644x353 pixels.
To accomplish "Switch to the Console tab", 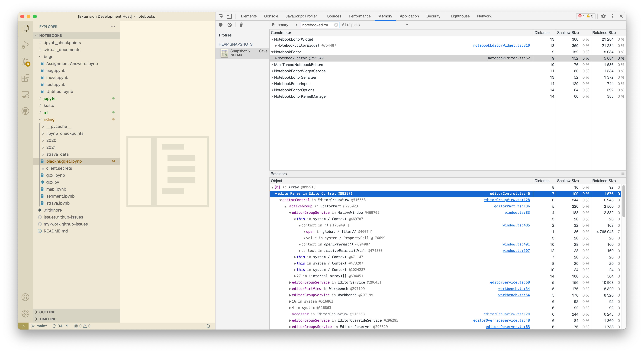I will tap(271, 16).
